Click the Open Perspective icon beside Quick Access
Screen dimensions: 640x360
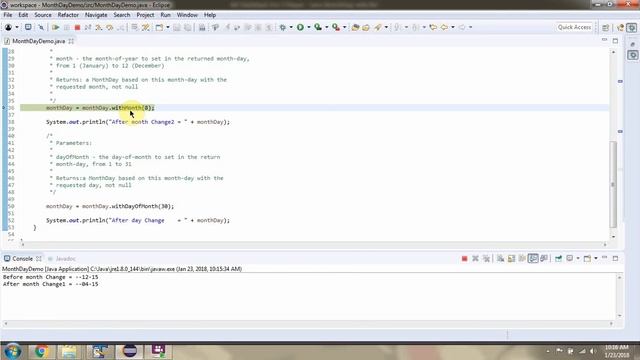tap(606, 27)
